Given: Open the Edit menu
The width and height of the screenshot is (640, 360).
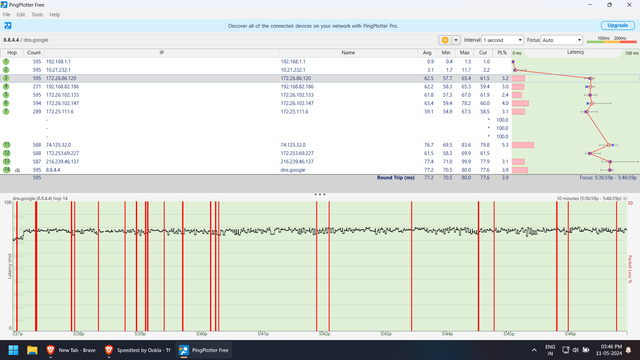Looking at the screenshot, I should pyautogui.click(x=21, y=15).
